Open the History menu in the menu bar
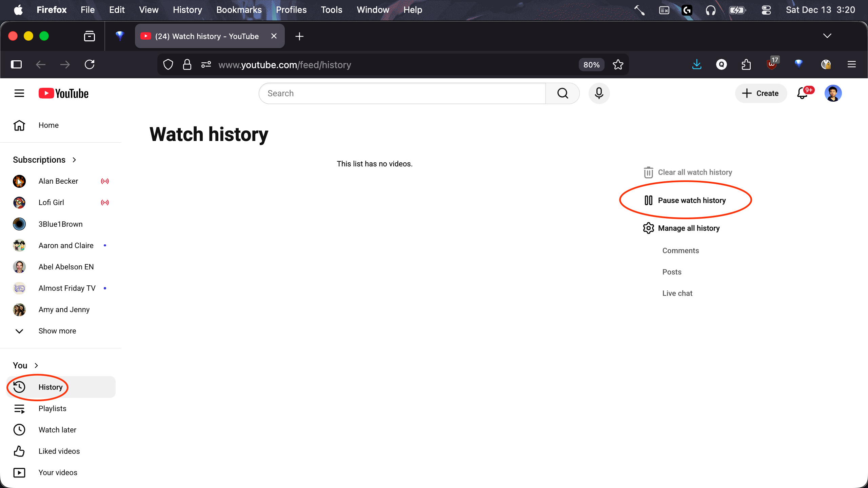This screenshot has height=488, width=868. (187, 9)
